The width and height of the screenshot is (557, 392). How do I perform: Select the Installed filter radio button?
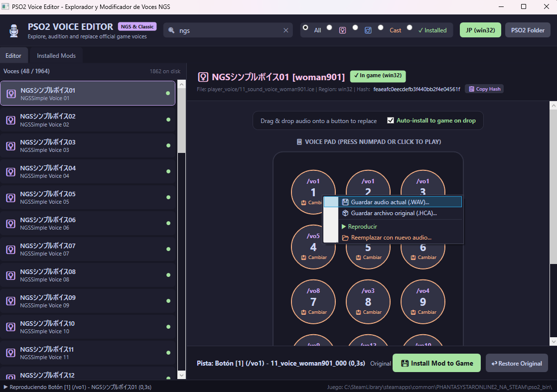[x=409, y=27]
